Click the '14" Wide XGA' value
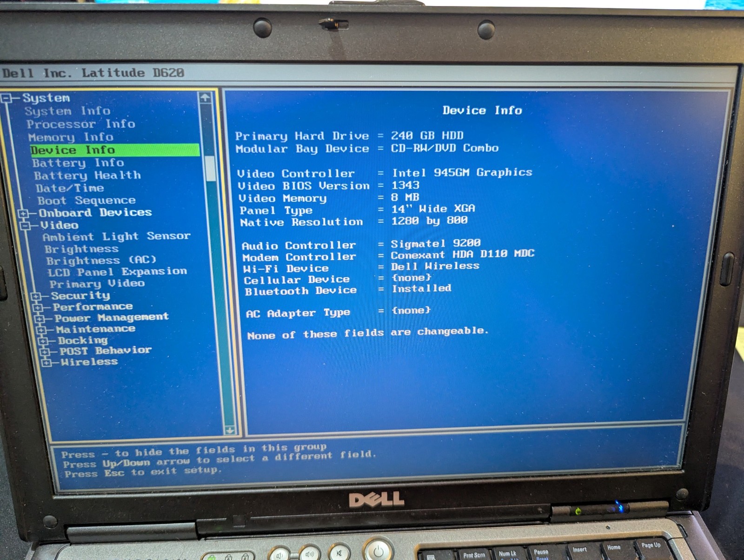This screenshot has width=744, height=560. 433,209
